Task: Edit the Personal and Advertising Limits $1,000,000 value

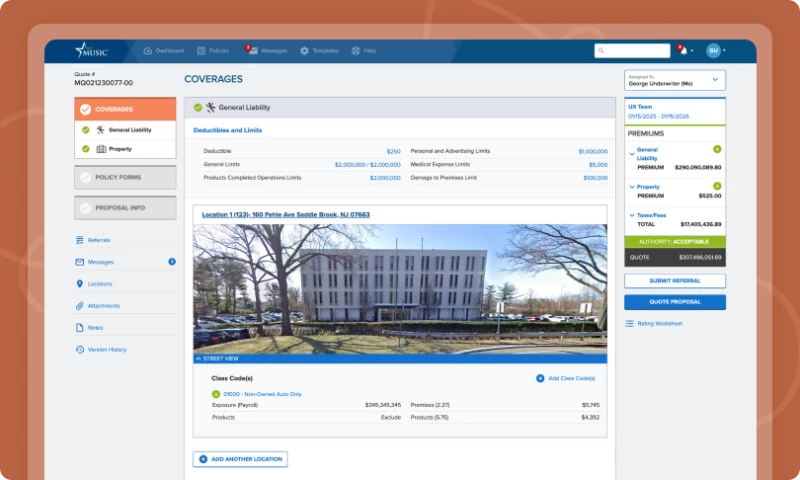Action: 593,151
